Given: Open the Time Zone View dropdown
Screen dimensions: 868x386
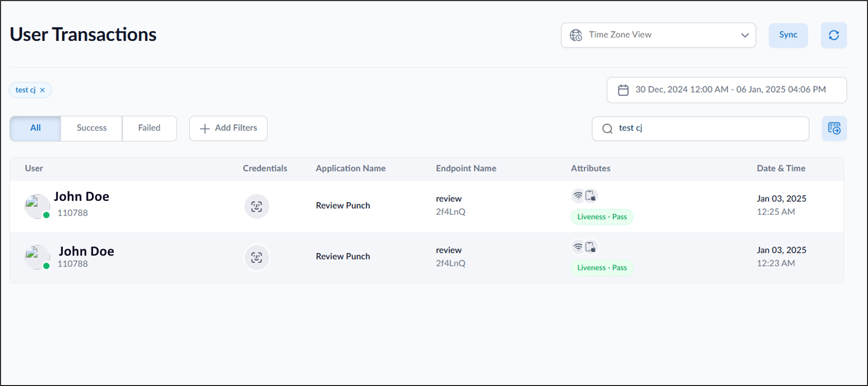Looking at the screenshot, I should pyautogui.click(x=658, y=35).
